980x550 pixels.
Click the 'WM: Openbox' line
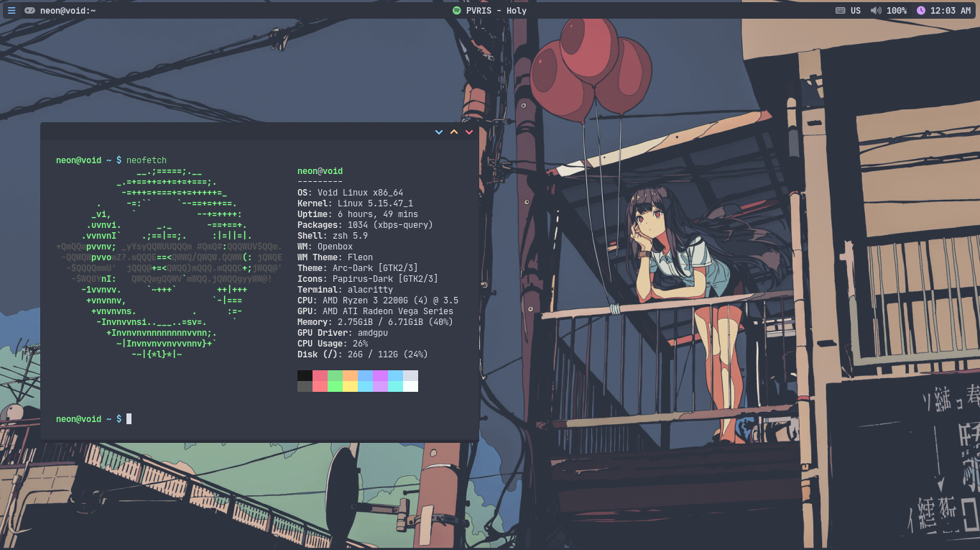[325, 247]
